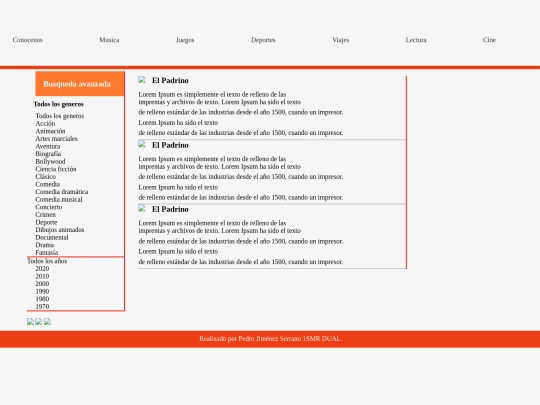The height and width of the screenshot is (405, 540).
Task: Choose the Animación genre
Action: (50, 131)
